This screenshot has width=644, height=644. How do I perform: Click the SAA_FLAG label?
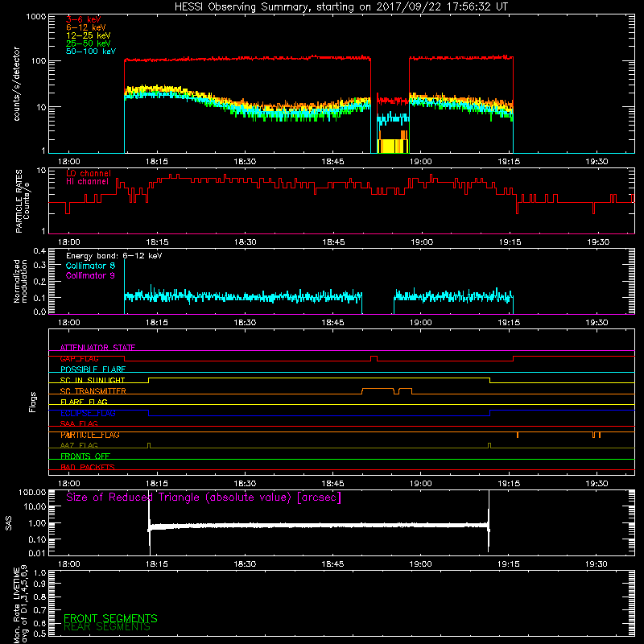[79, 423]
